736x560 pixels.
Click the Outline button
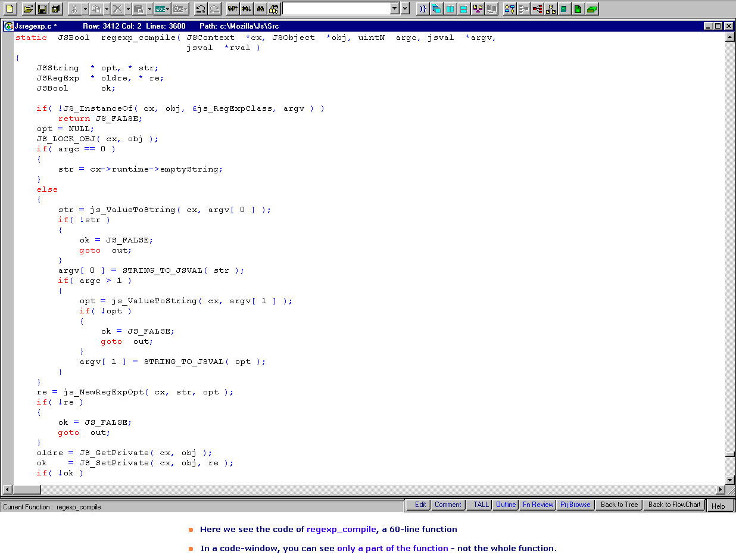[506, 505]
